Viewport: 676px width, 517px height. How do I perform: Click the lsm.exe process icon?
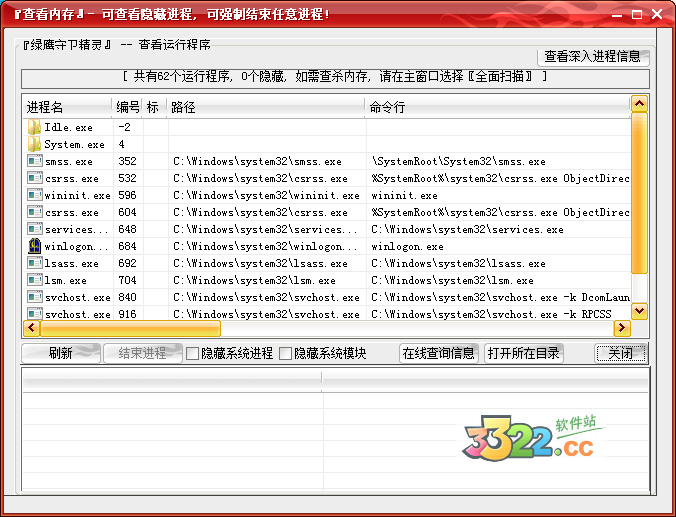[34, 280]
